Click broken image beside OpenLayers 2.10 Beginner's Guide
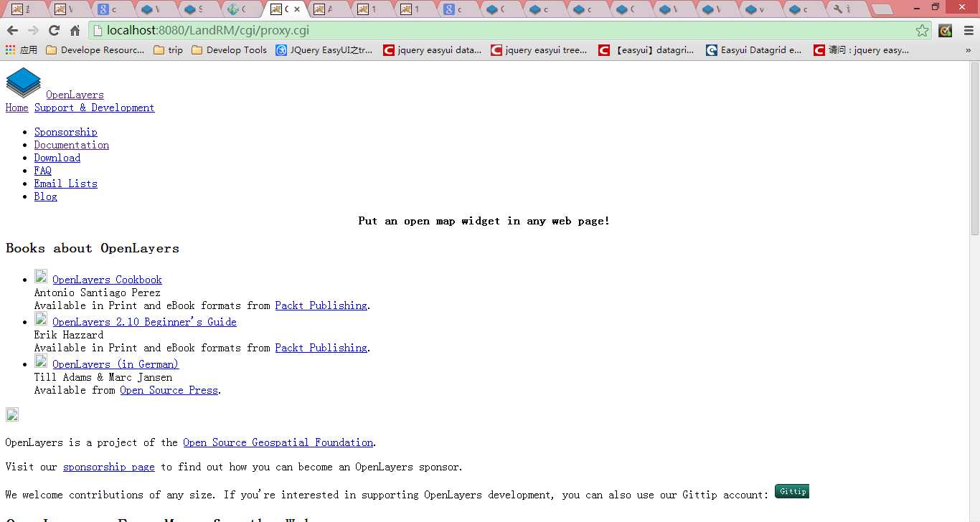The height and width of the screenshot is (522, 980). [x=41, y=319]
